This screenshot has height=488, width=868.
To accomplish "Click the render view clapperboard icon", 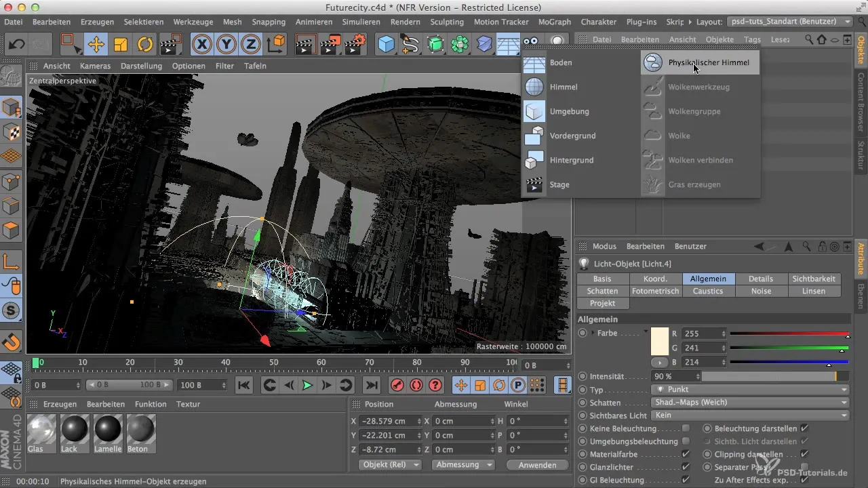I will pos(307,45).
